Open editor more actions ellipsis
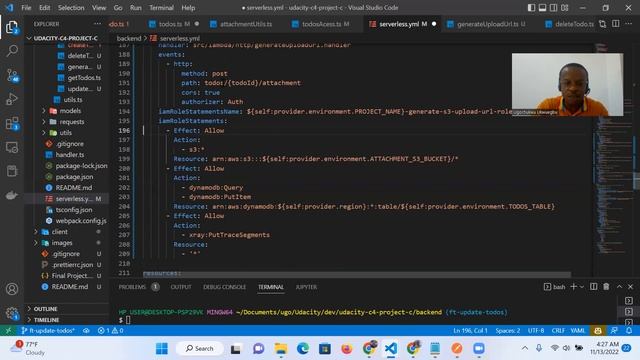This screenshot has height=360, width=640. click(629, 24)
